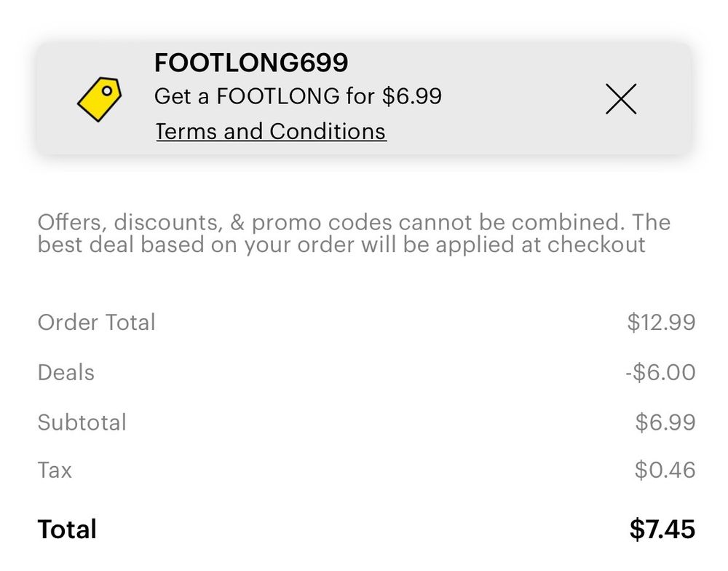Remove the FOOTLONG699 promo with the X
The width and height of the screenshot is (728, 571).
coord(621,99)
